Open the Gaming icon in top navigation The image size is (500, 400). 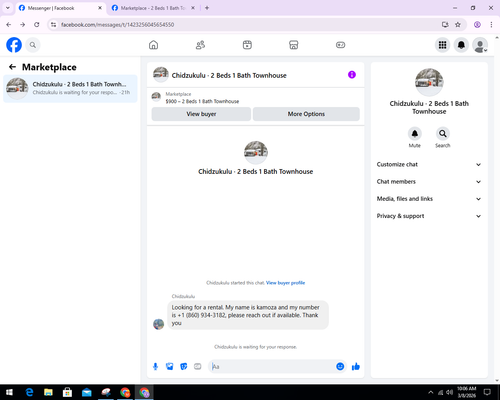pos(340,45)
